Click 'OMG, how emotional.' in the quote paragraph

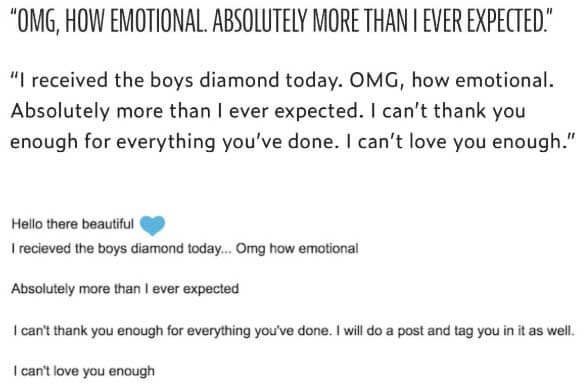451,80
